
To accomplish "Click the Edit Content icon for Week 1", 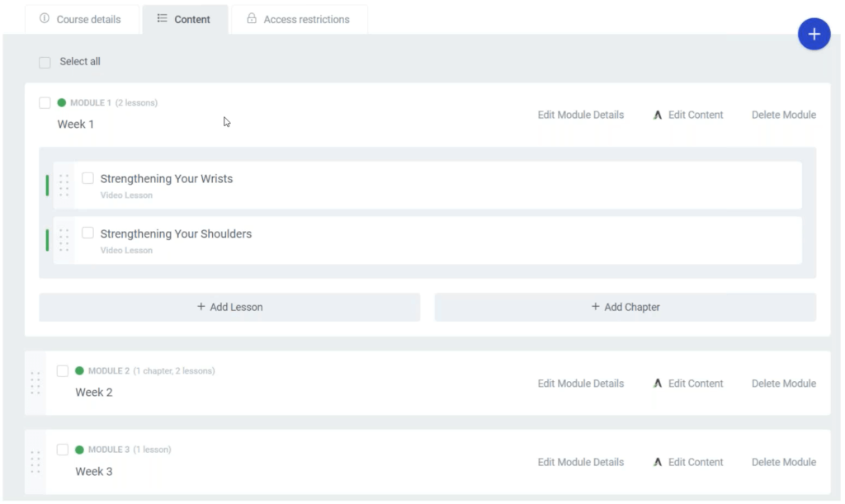I will 658,115.
